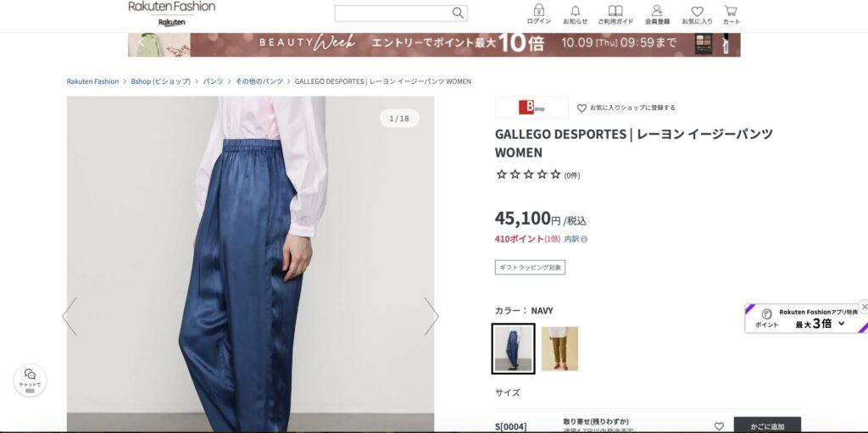Open the お気に入り favorites heart in header
Screen dimensions: 868x433
click(x=697, y=14)
